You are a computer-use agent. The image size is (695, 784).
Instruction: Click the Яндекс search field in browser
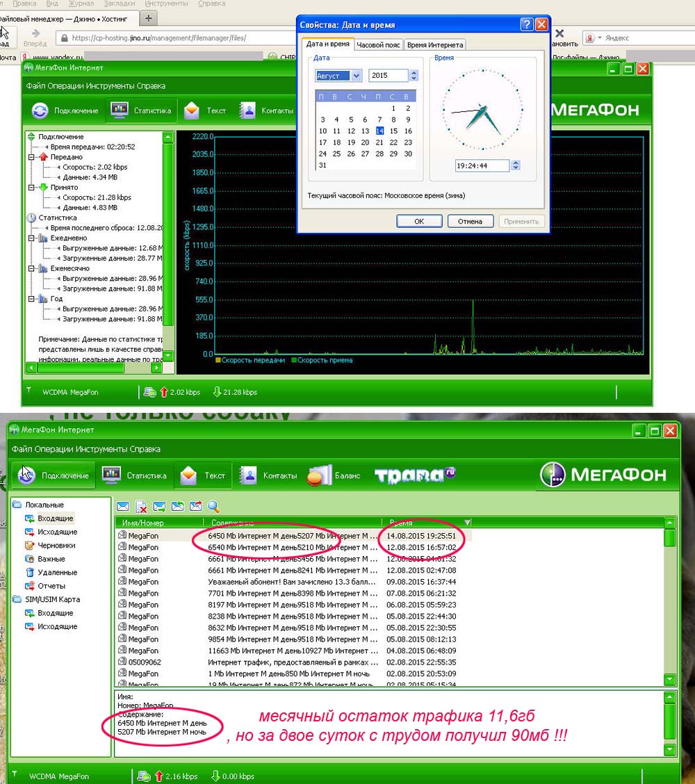[x=649, y=38]
